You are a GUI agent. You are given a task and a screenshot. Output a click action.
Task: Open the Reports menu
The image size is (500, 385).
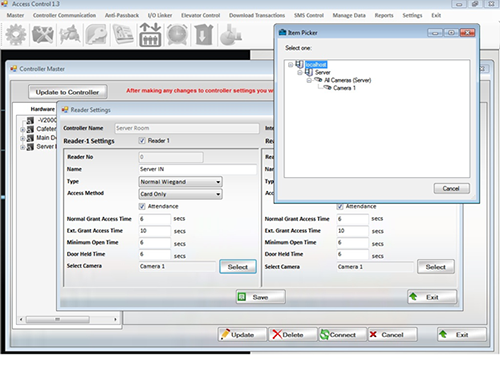[384, 15]
